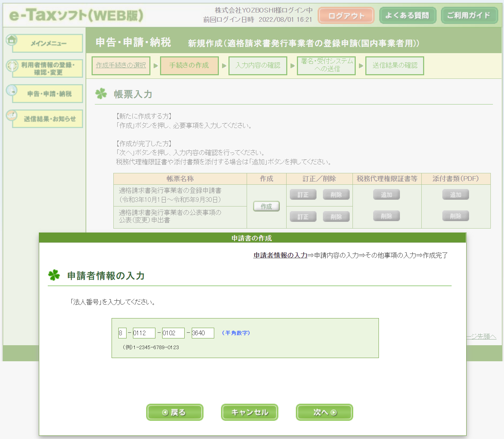Click the 税務代理権限証書等 column header
Image resolution: width=504 pixels, height=439 pixels.
tap(387, 179)
